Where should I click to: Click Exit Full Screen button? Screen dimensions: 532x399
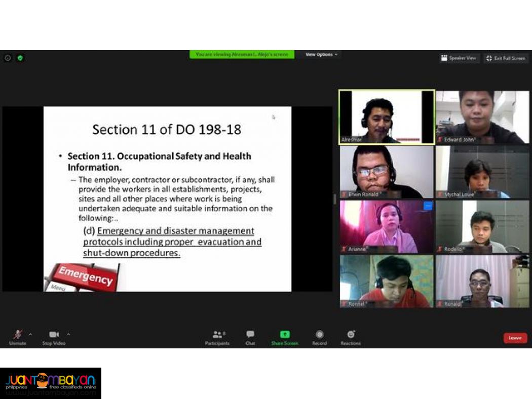506,58
